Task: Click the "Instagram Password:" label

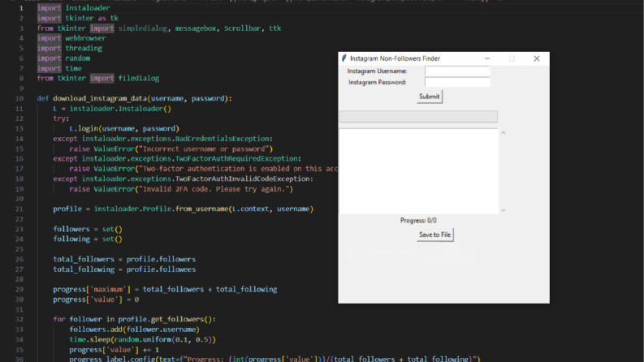Action: pos(378,82)
